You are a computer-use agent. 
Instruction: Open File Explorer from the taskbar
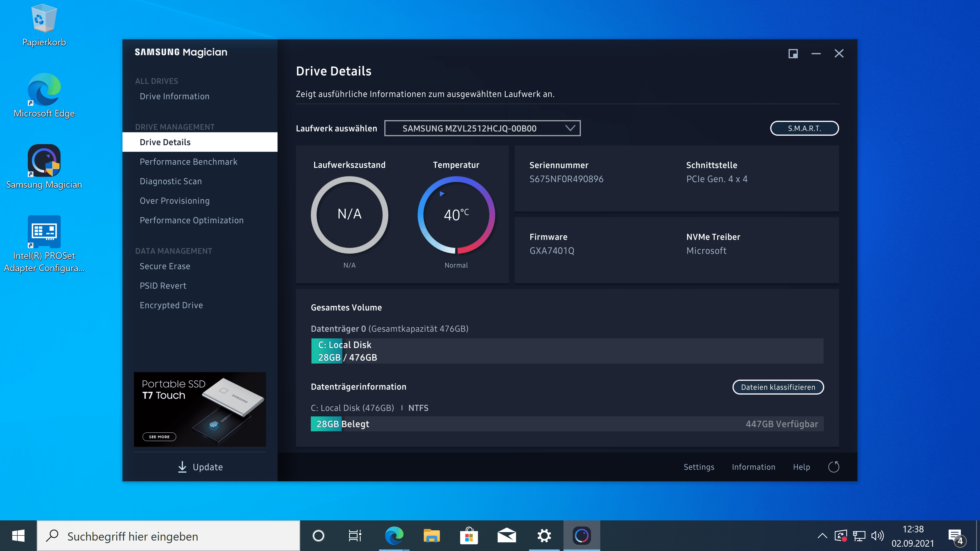[x=431, y=536]
